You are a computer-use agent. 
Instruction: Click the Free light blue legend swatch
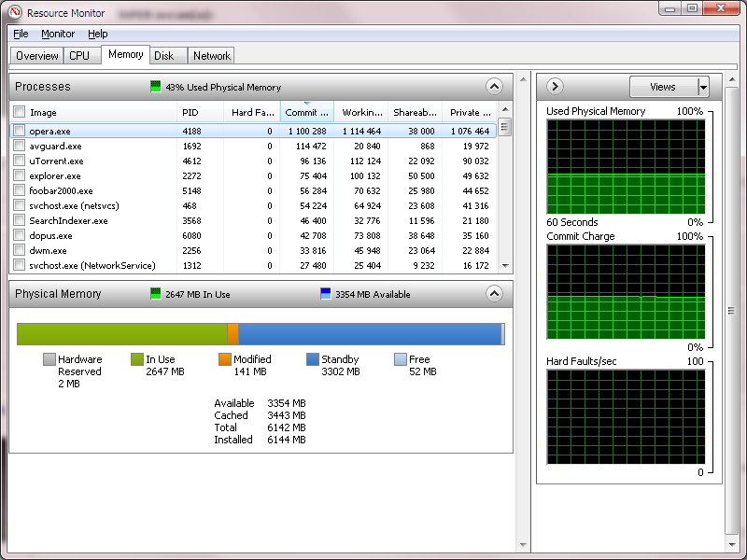pyautogui.click(x=401, y=359)
